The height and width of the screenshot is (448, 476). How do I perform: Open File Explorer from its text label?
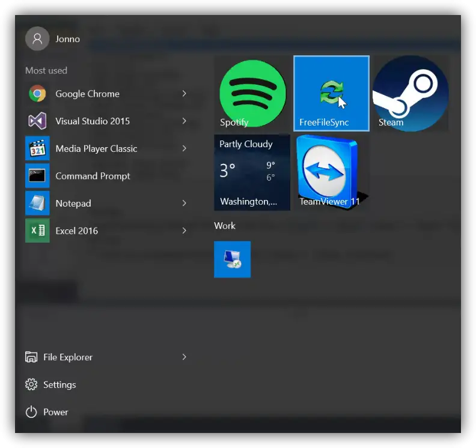pos(68,357)
